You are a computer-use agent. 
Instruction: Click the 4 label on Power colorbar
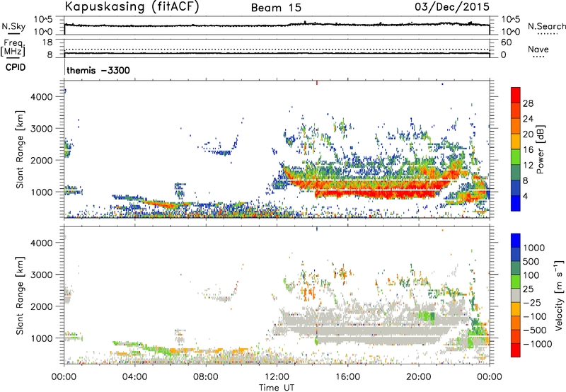525,196
